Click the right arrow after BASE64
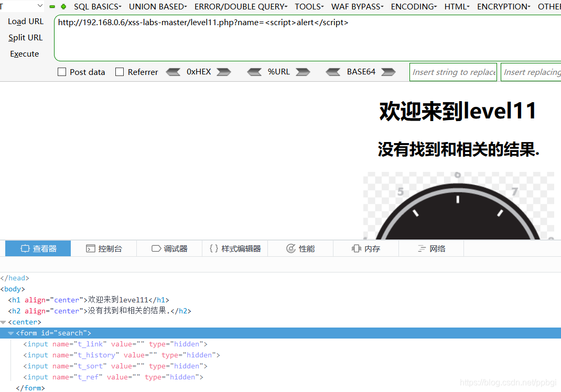 click(388, 72)
